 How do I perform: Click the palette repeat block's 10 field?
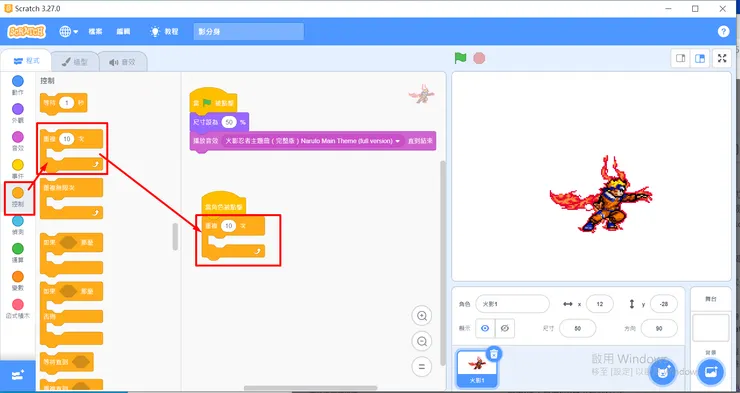[67, 139]
